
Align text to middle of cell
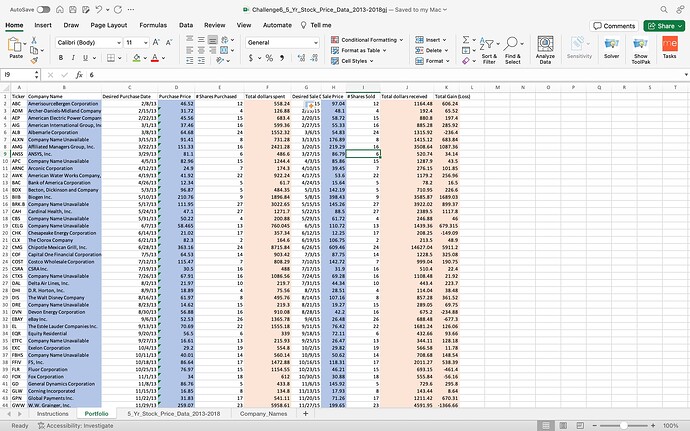click(201, 40)
